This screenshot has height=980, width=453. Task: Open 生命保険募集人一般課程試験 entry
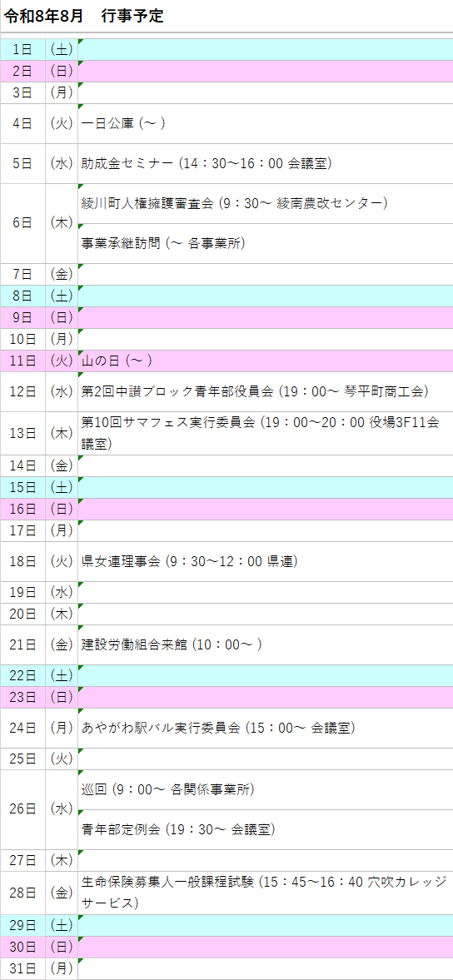point(265,893)
